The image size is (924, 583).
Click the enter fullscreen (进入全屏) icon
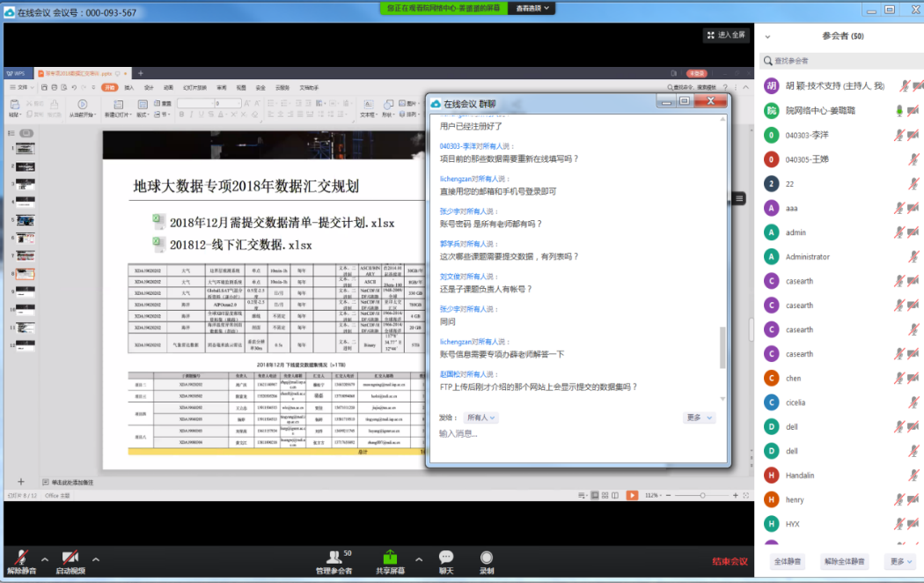pyautogui.click(x=727, y=35)
